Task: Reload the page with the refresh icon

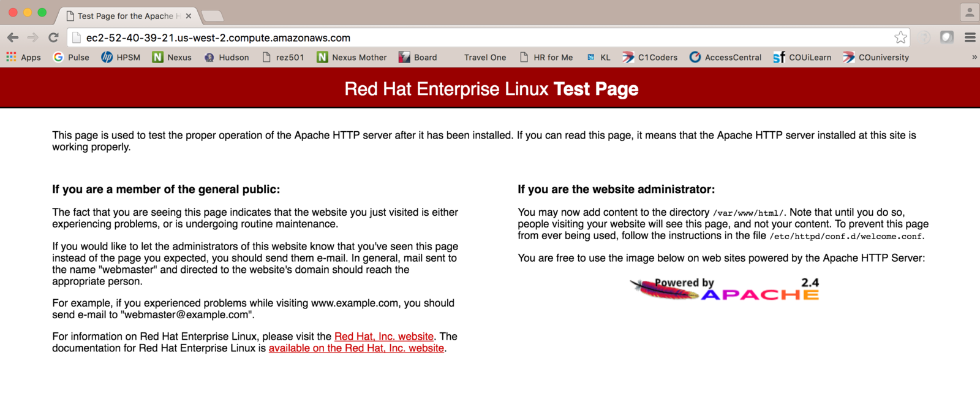Action: click(x=53, y=37)
